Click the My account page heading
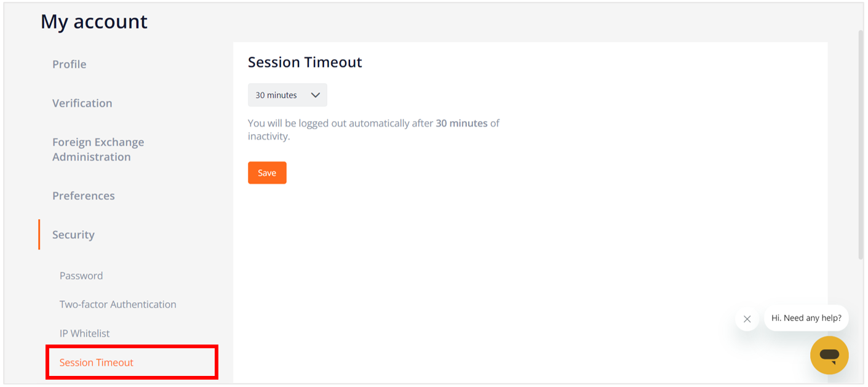868x387 pixels. 94,22
